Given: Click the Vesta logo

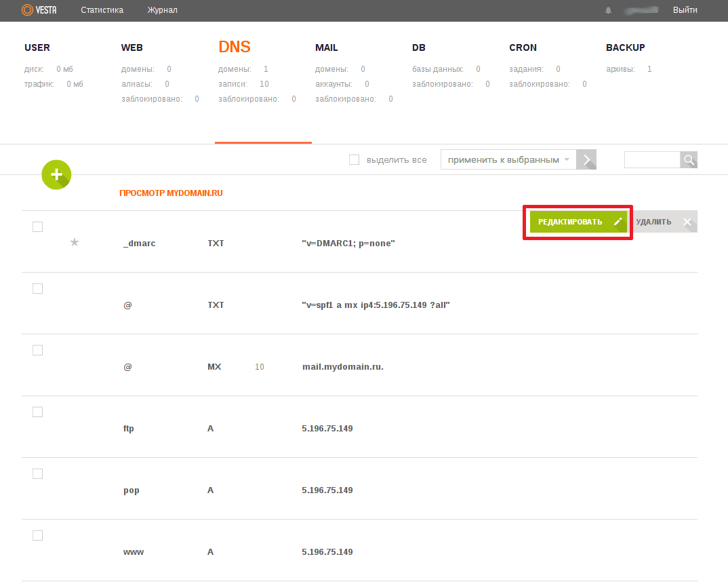Looking at the screenshot, I should point(39,9).
